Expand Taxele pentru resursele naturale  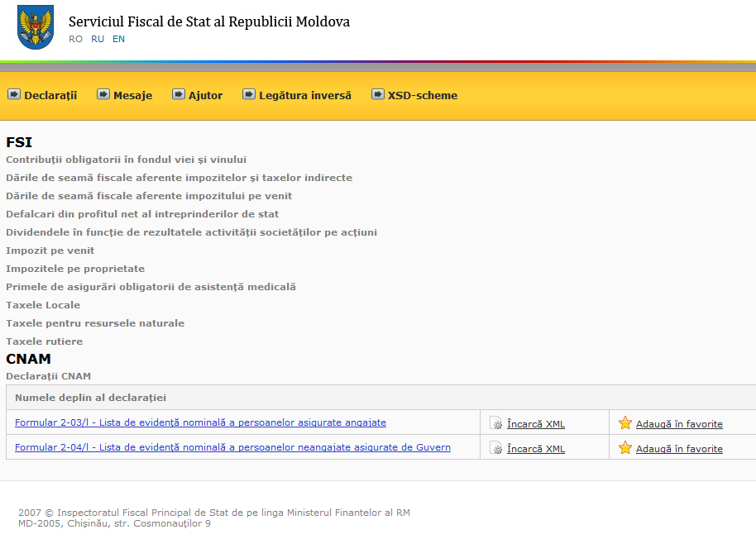(x=95, y=323)
